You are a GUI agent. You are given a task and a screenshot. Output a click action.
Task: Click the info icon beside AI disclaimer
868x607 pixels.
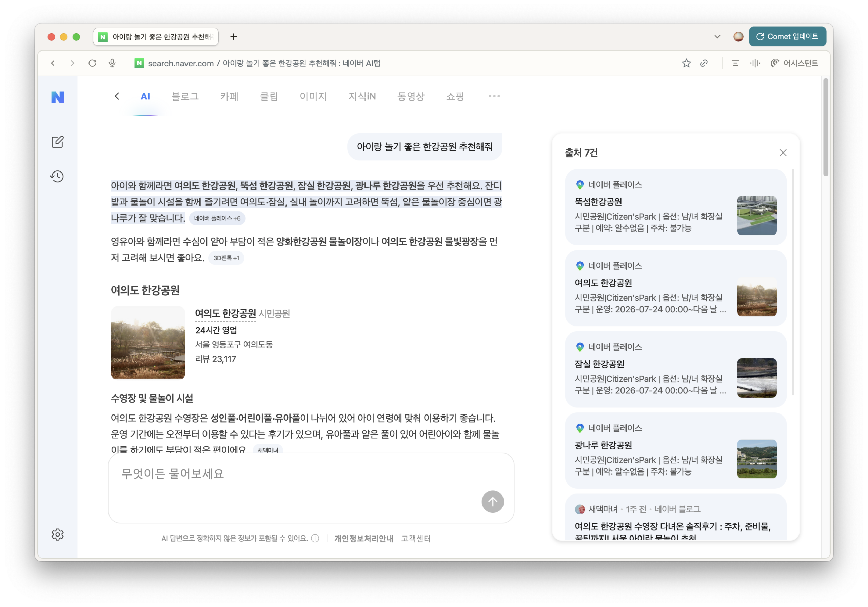[x=315, y=538]
